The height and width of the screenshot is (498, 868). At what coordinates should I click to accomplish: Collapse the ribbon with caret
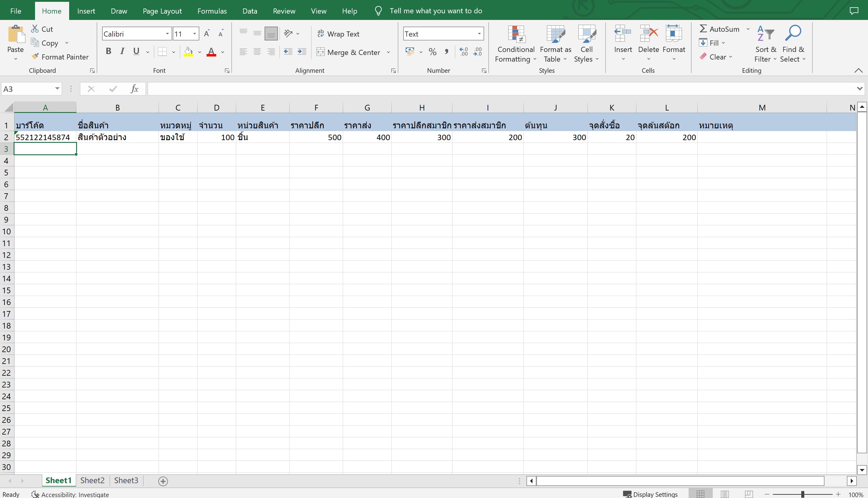coord(858,70)
